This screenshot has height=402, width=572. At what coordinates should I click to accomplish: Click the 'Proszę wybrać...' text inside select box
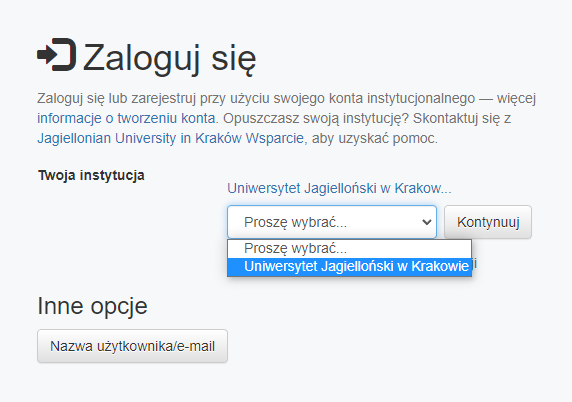(295, 222)
